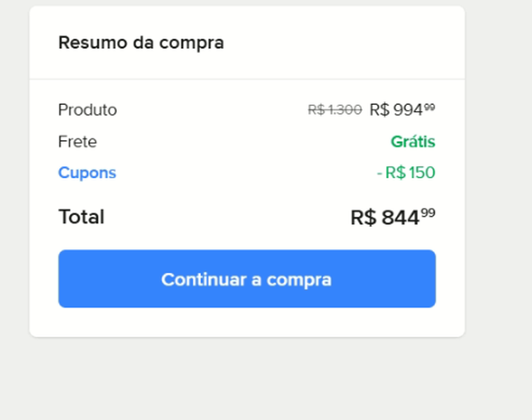Click the gray area right of the card
This screenshot has width=532, height=420.
(x=498, y=168)
